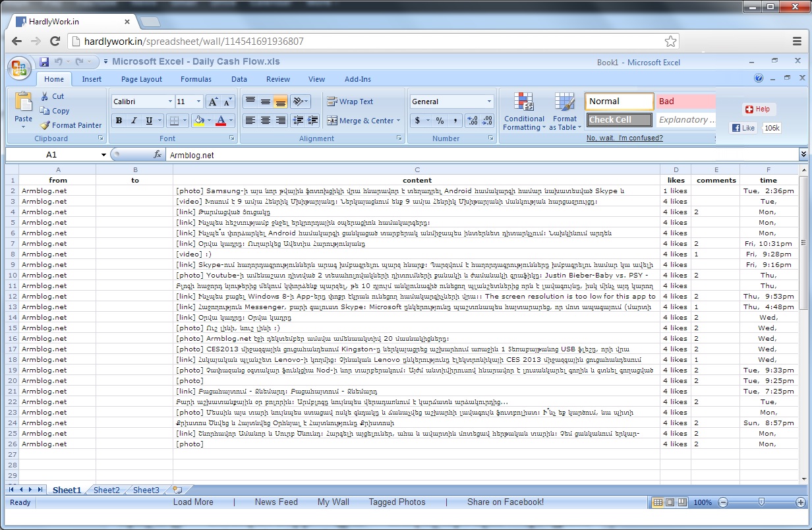812x530 pixels.
Task: Click the Decrease Decimal icon
Action: [x=488, y=121]
